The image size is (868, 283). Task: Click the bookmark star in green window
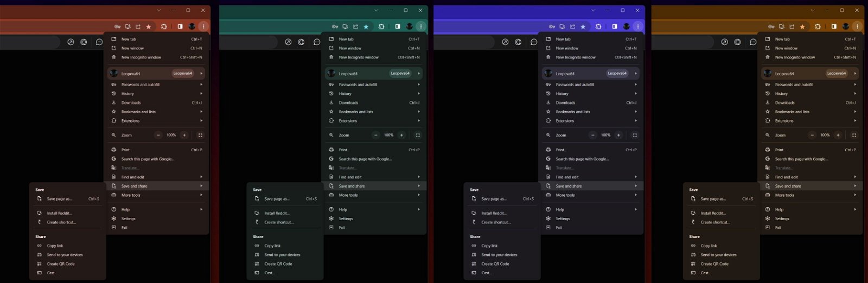366,27
